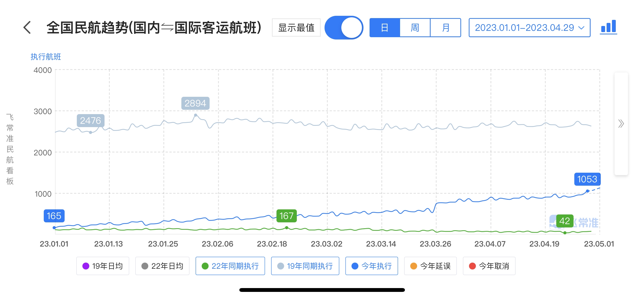This screenshot has width=644, height=298.
Task: Click the 2894 peak value label
Action: coord(195,103)
